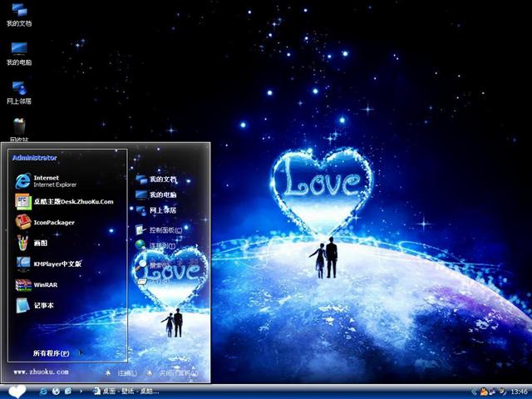The width and height of the screenshot is (532, 399).
Task: Open the Run item below search
Action: pos(153,281)
